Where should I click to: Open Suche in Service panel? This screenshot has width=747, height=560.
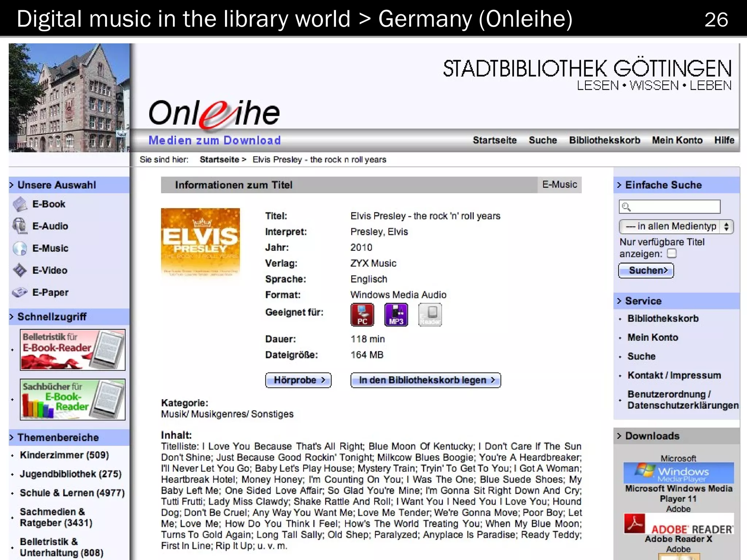(642, 356)
